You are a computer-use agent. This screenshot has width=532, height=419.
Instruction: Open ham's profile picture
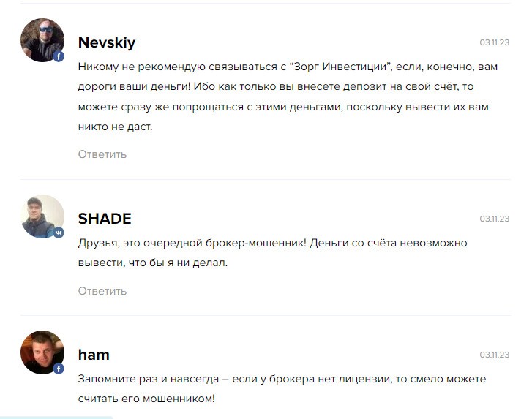(42, 352)
